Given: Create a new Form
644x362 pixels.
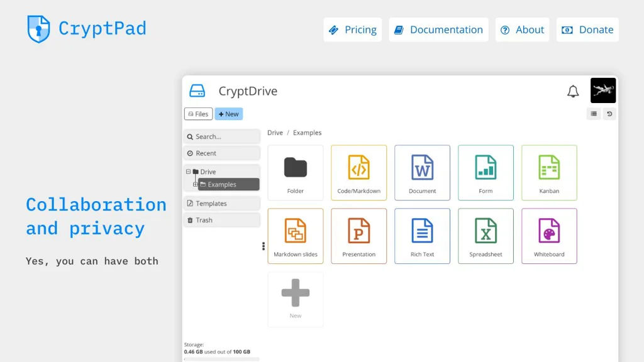Looking at the screenshot, I should 486,172.
